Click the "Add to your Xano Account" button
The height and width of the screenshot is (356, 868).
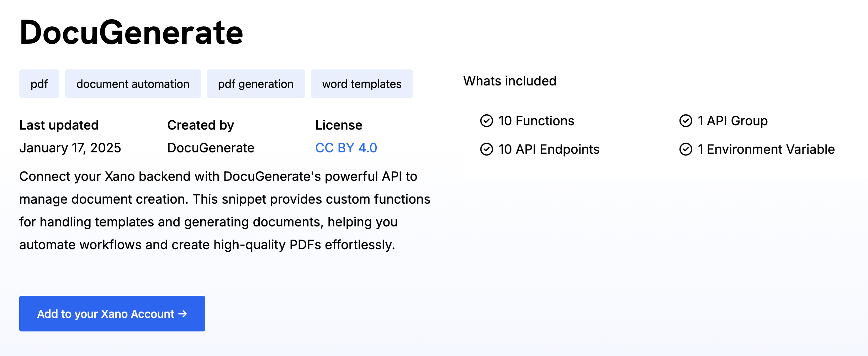click(112, 314)
